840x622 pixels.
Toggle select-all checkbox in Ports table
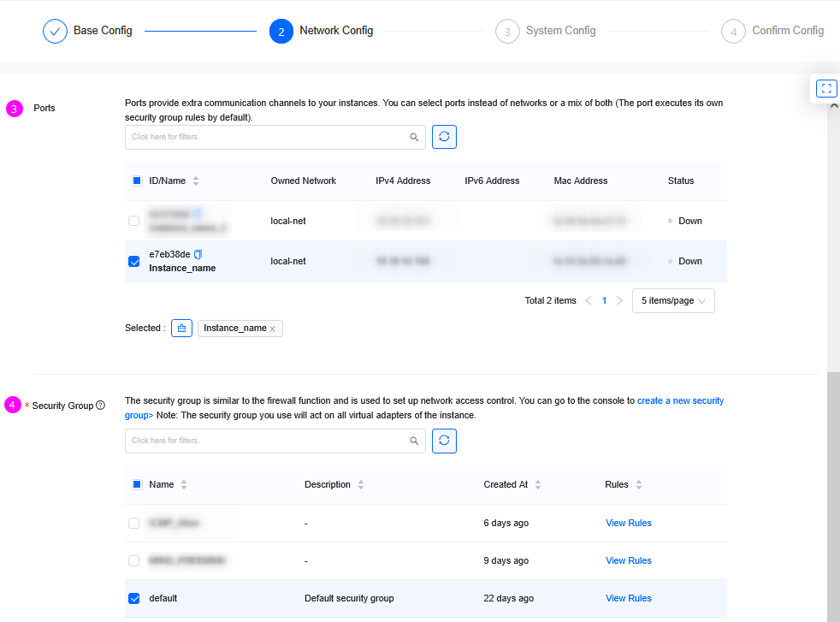(137, 181)
